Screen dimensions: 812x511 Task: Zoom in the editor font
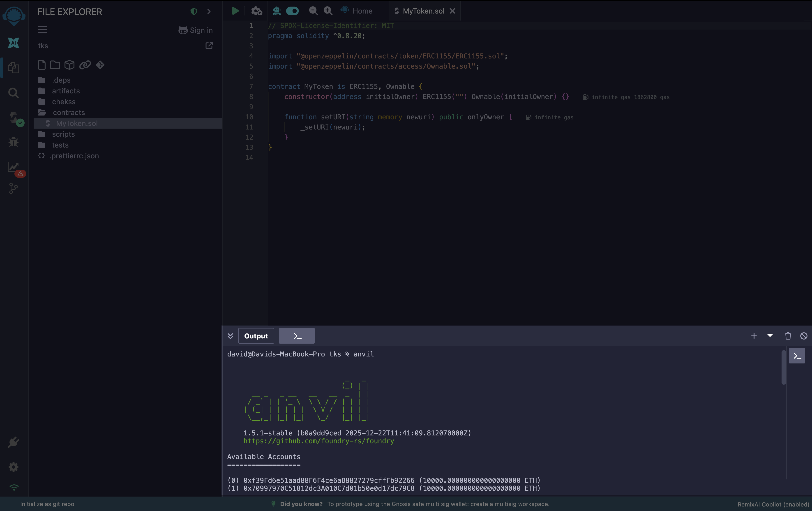pyautogui.click(x=328, y=11)
